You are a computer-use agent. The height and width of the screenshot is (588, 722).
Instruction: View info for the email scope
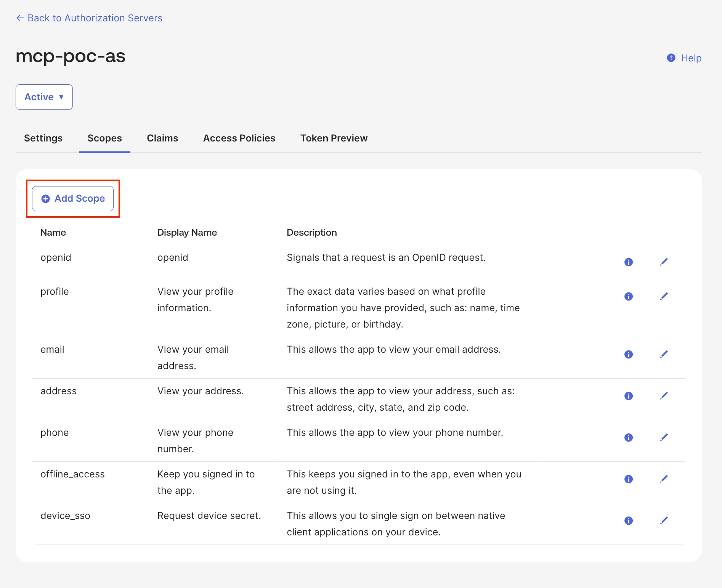629,354
